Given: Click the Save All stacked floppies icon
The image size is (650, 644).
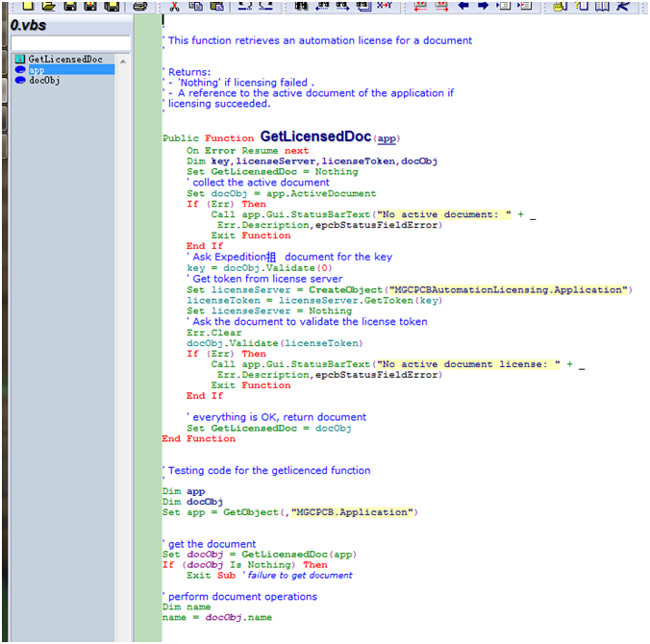Looking at the screenshot, I should [x=112, y=6].
